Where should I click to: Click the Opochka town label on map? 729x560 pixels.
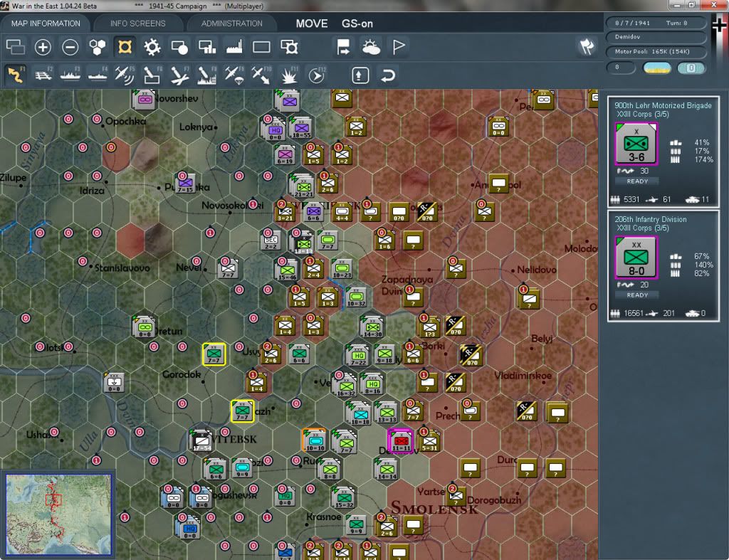(x=125, y=121)
